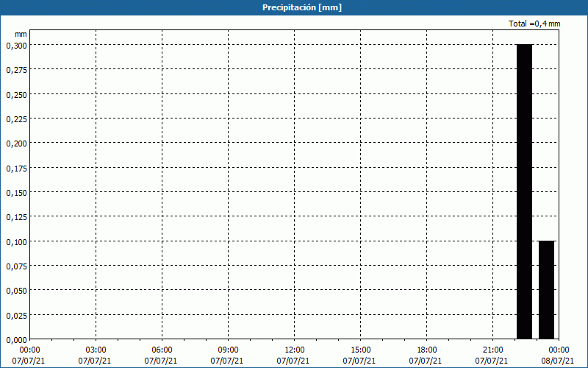Screen dimensions: 588x368
Task: Click the 09:00 07/07/21 time label
Action: point(227,355)
